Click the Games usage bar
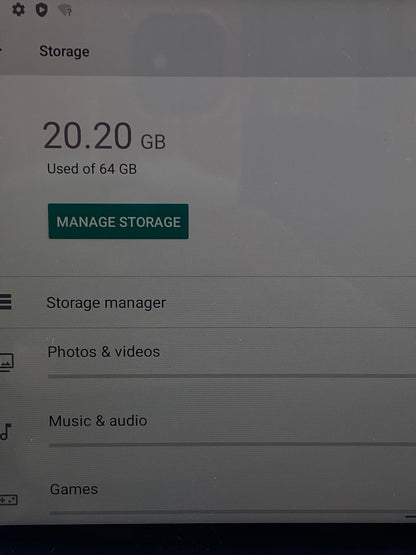This screenshot has height=555, width=416. [233, 512]
